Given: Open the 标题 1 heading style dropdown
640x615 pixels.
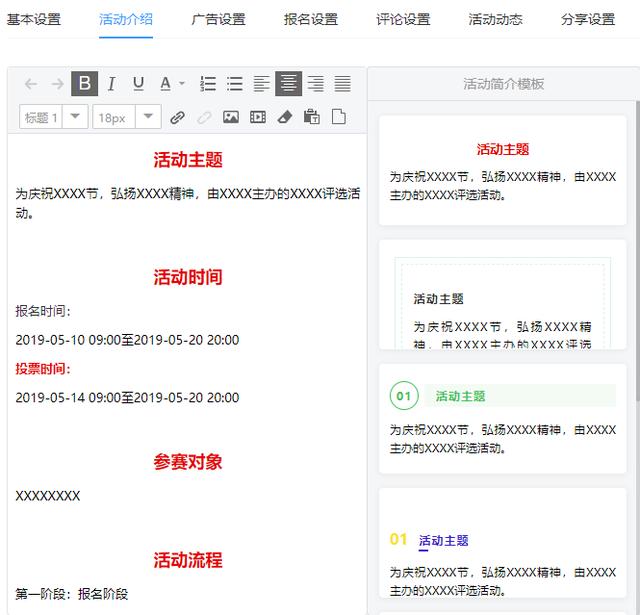Looking at the screenshot, I should (76, 117).
